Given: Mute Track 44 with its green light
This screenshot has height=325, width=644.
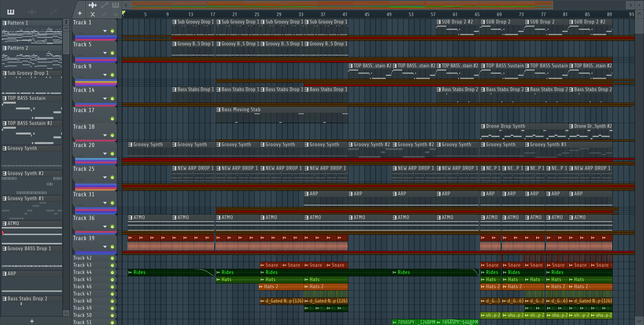Looking at the screenshot, I should (x=112, y=272).
